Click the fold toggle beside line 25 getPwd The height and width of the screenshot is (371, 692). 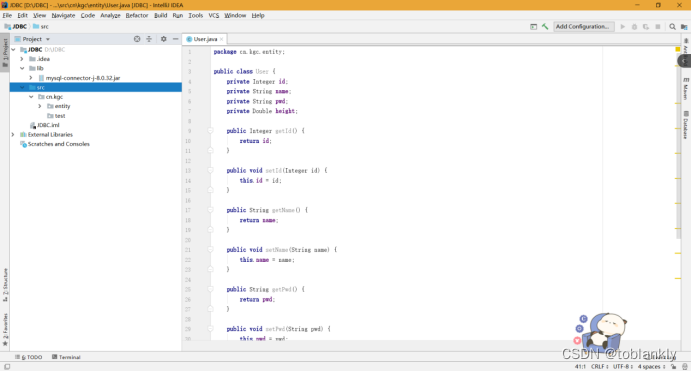[x=211, y=289]
